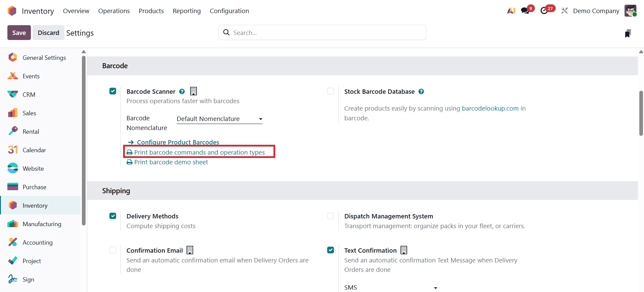Screen dimensions: 644x292
Task: Select Inventory settings in sidebar
Action: 40,205
